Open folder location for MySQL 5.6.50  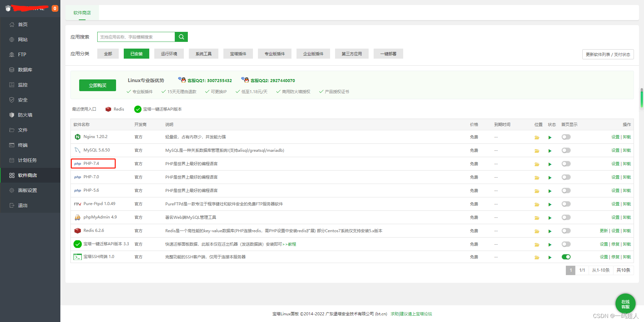[537, 151]
